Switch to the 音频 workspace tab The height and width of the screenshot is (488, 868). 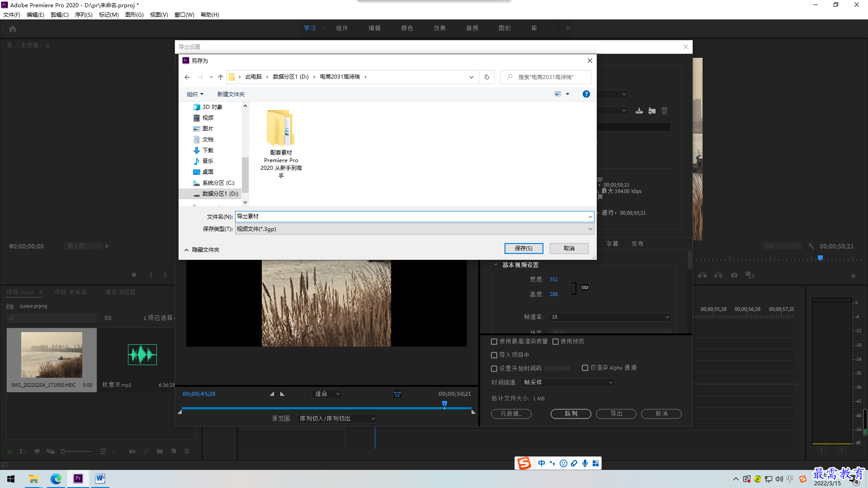(x=472, y=28)
